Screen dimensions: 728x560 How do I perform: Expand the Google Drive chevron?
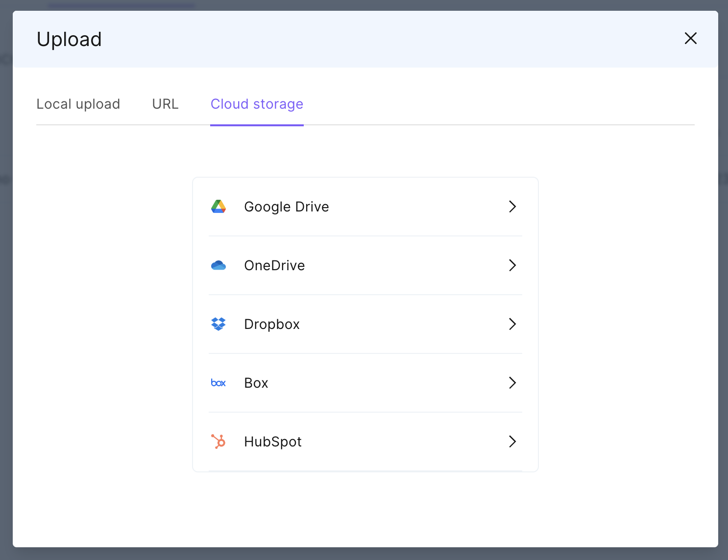512,207
